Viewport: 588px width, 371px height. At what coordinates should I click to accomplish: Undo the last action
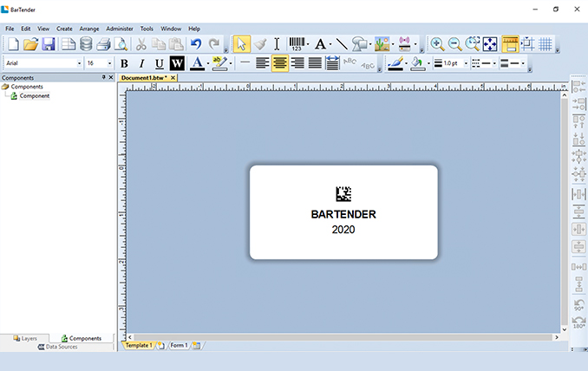point(196,44)
